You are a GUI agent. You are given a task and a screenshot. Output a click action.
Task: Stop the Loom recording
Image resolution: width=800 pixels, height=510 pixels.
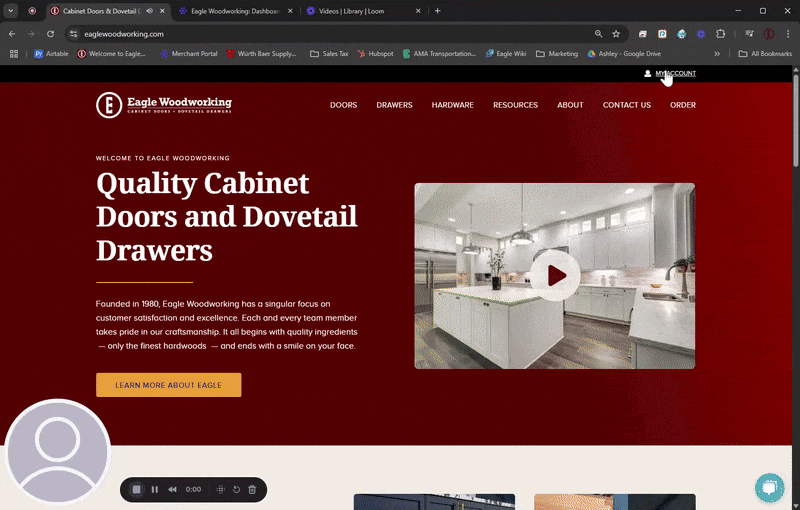137,490
